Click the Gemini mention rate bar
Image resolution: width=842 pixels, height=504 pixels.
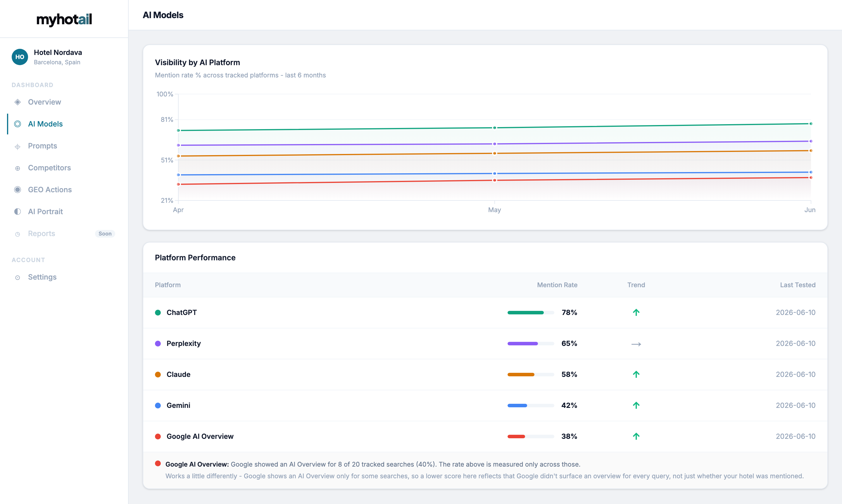coord(531,405)
